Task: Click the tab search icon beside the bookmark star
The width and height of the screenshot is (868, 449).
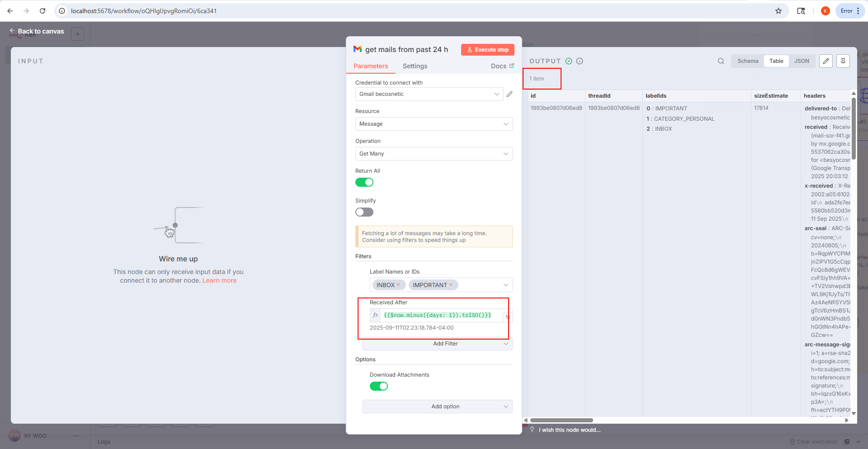Action: coord(801,11)
